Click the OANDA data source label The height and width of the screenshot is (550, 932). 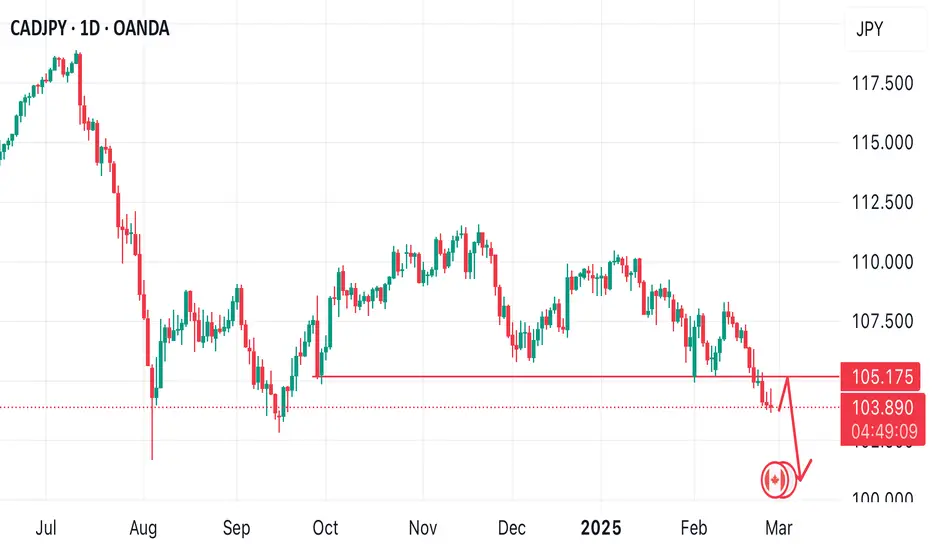(141, 28)
